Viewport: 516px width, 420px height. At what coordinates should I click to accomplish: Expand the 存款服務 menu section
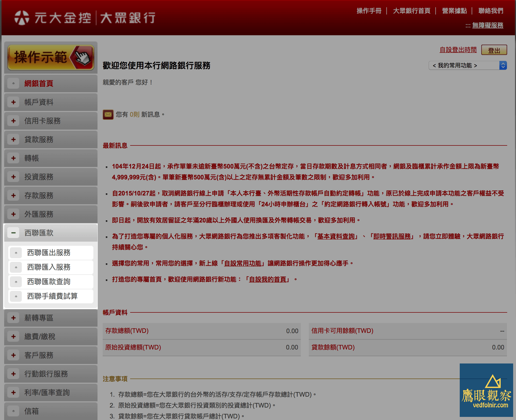51,195
